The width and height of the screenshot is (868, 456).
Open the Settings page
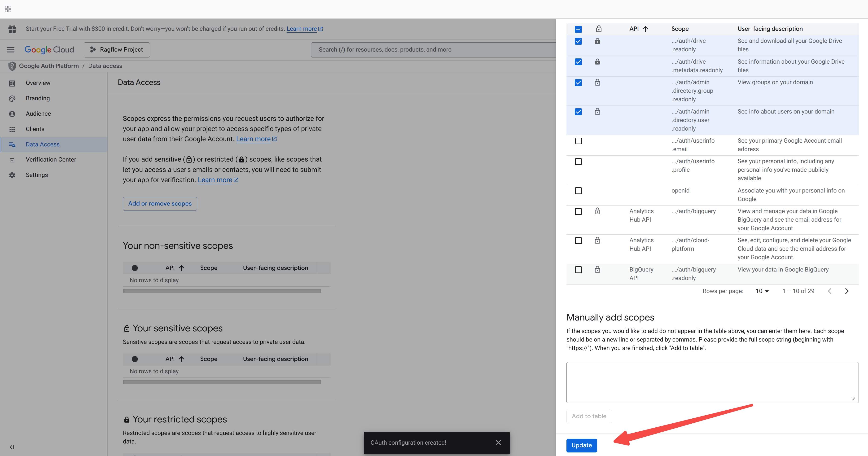37,175
